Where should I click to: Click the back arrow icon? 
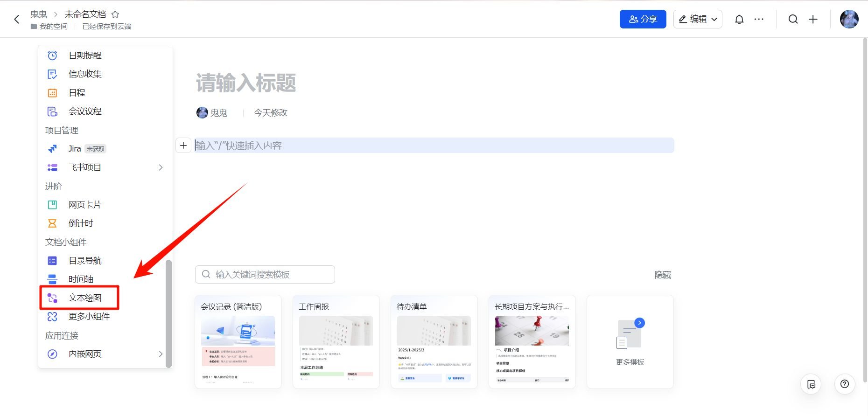click(x=17, y=19)
